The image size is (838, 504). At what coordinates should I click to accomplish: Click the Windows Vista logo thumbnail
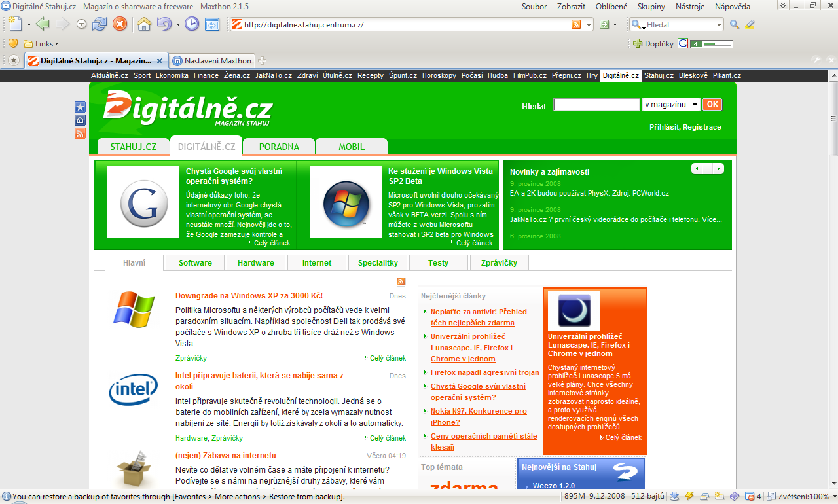point(346,202)
